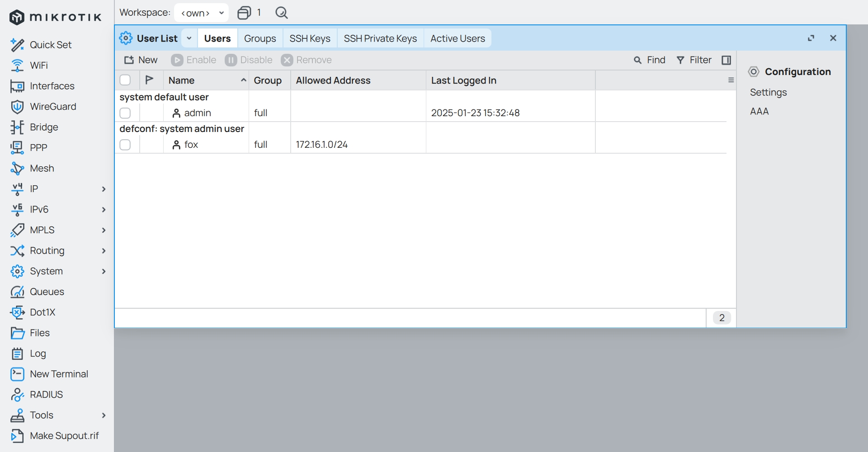Image resolution: width=868 pixels, height=452 pixels.
Task: Expand the Tools submenu
Action: [x=104, y=415]
